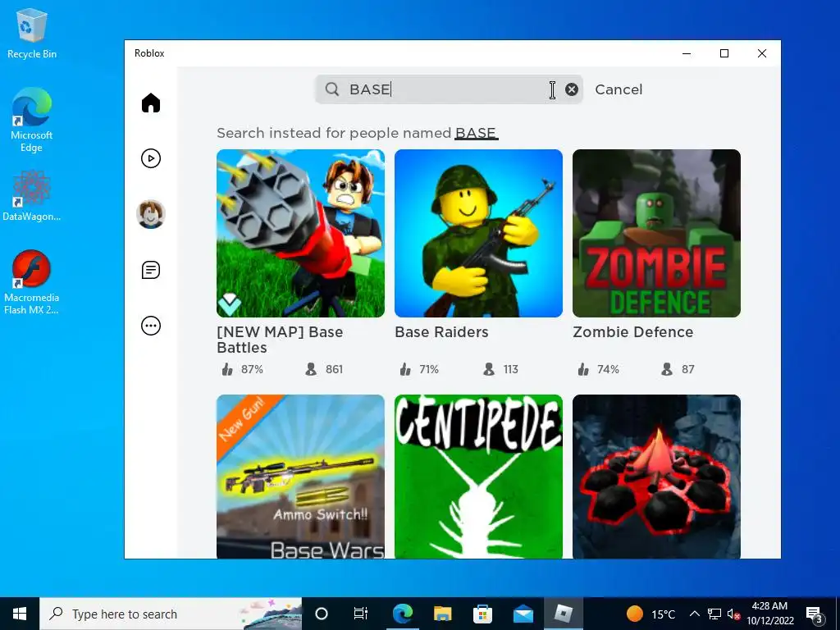Clear the search text with the X icon
The width and height of the screenshot is (840, 630).
[572, 89]
